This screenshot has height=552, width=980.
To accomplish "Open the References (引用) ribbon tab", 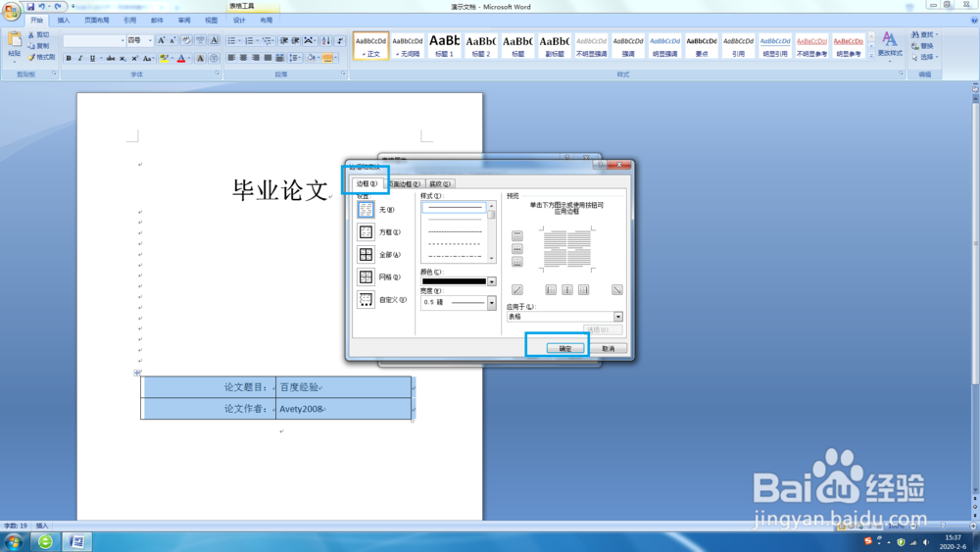I will coord(130,21).
